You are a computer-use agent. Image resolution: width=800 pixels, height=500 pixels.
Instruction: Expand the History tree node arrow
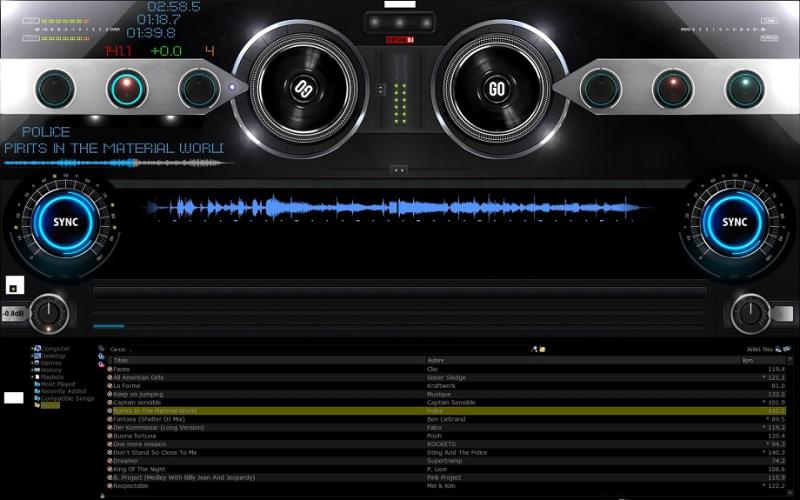click(32, 370)
